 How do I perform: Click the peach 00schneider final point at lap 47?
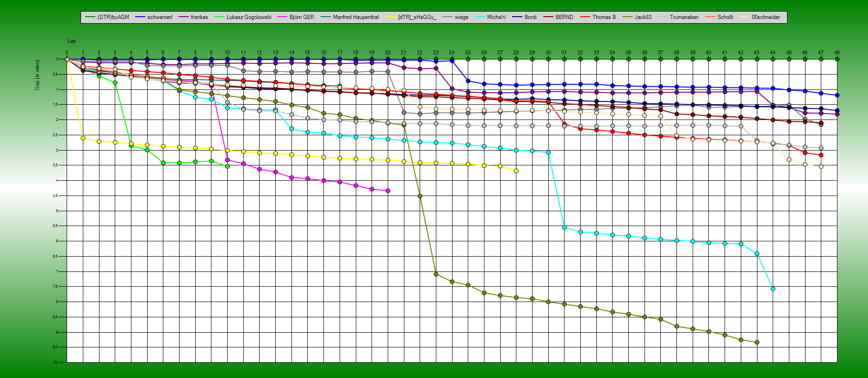[821, 167]
